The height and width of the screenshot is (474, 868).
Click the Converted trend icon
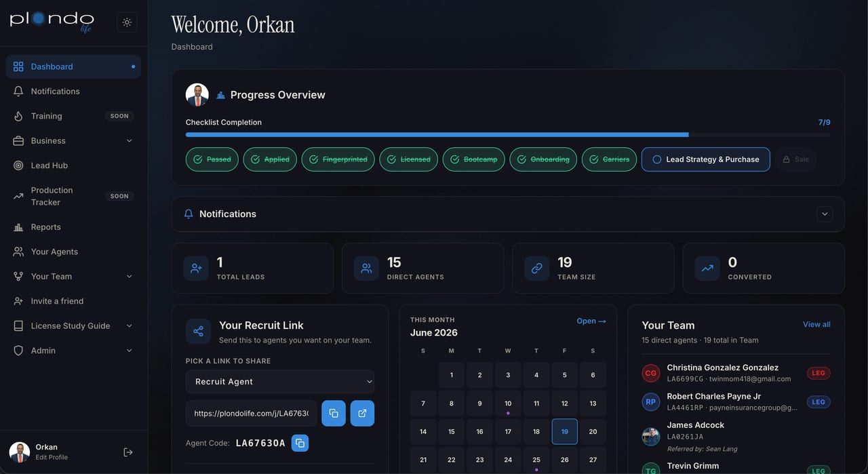(x=707, y=269)
